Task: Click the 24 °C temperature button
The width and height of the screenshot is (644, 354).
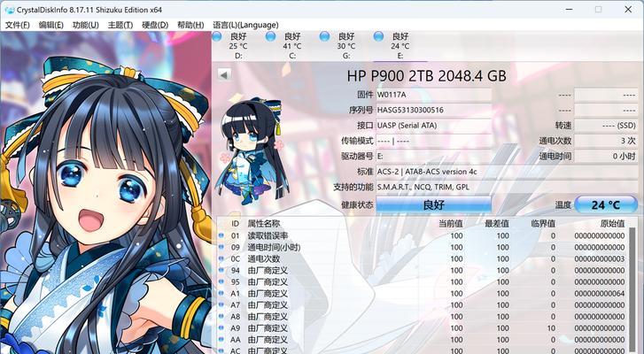Action: pyautogui.click(x=606, y=204)
